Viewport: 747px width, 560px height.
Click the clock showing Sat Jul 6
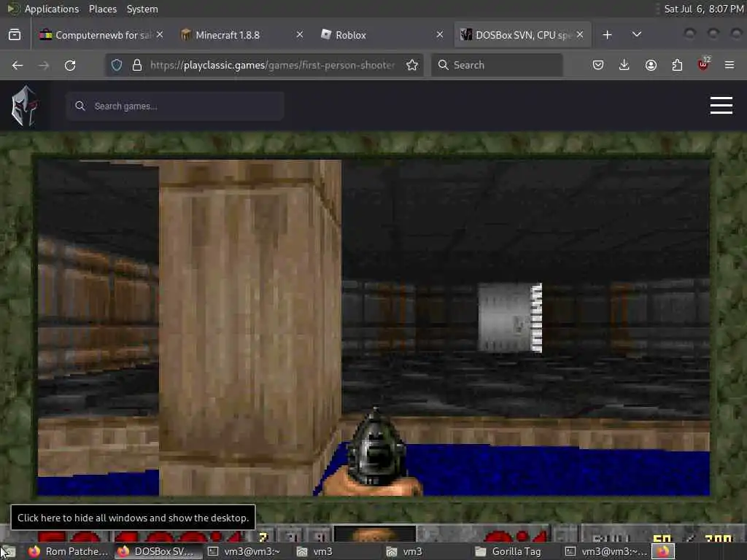(x=703, y=9)
